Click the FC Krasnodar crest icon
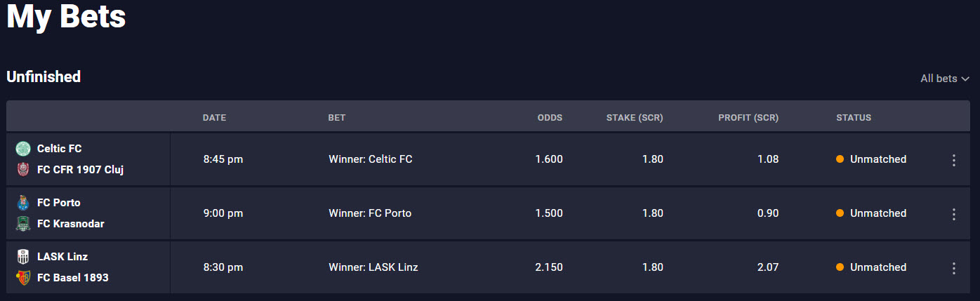This screenshot has width=980, height=301. [23, 224]
